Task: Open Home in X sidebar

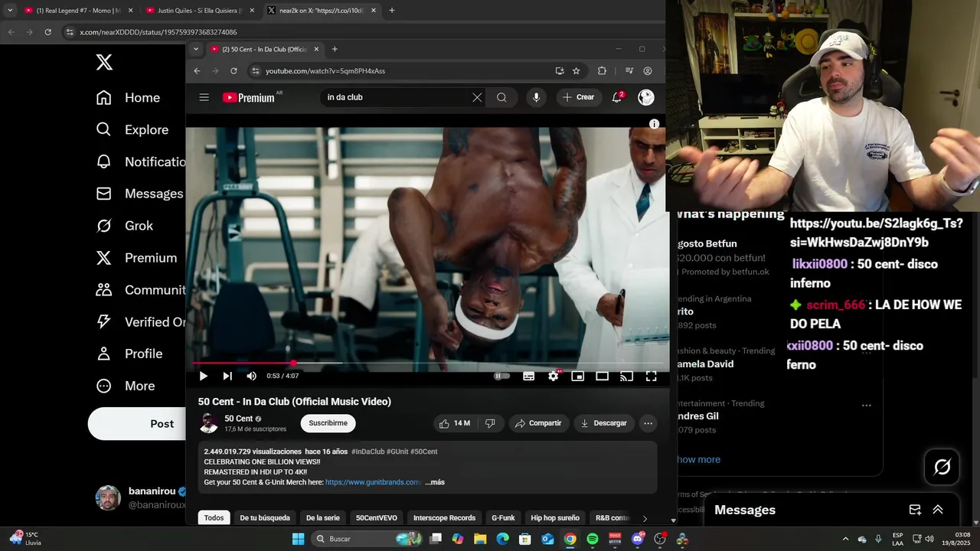Action: point(128,98)
